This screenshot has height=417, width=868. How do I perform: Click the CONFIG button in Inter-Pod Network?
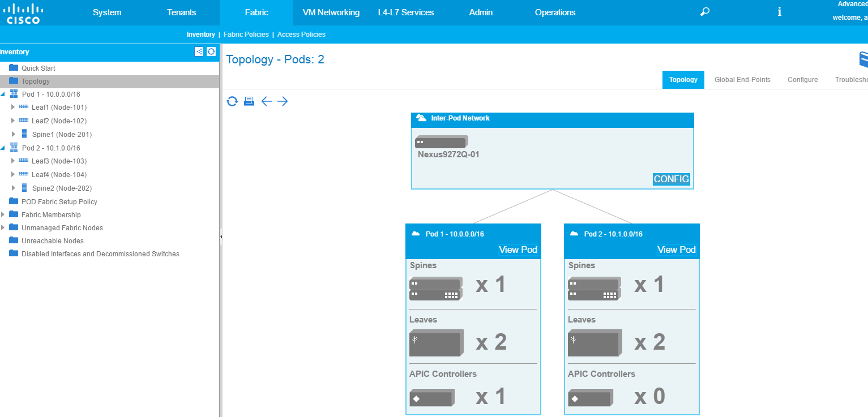pyautogui.click(x=671, y=179)
